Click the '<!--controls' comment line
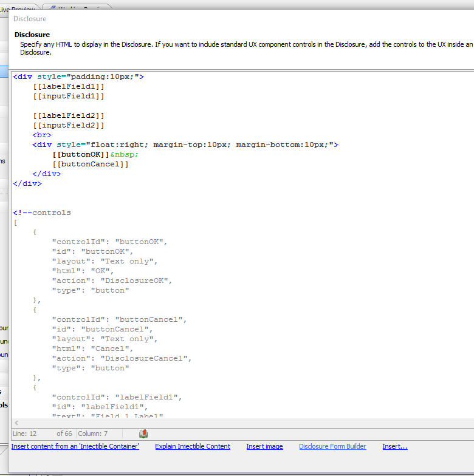This screenshot has height=476, width=474. [x=41, y=212]
